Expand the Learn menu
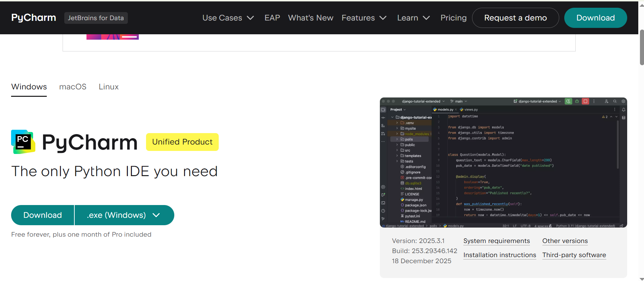 pyautogui.click(x=414, y=18)
